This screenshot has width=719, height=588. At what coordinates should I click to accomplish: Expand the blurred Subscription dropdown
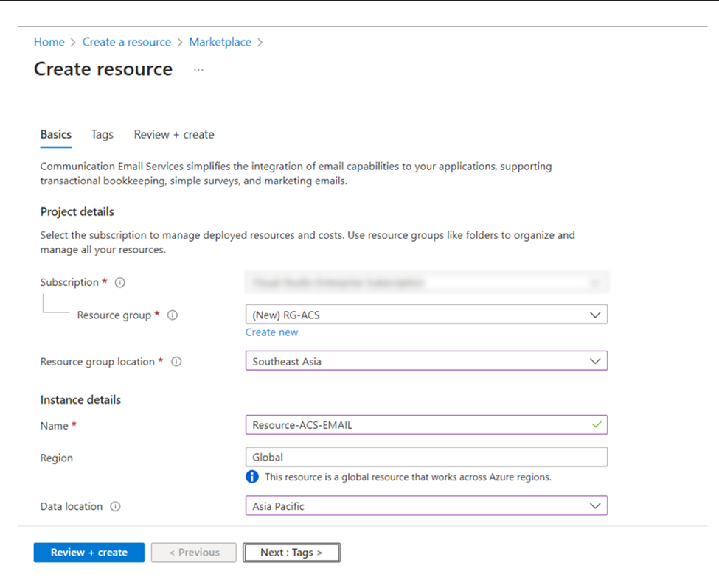pos(426,282)
